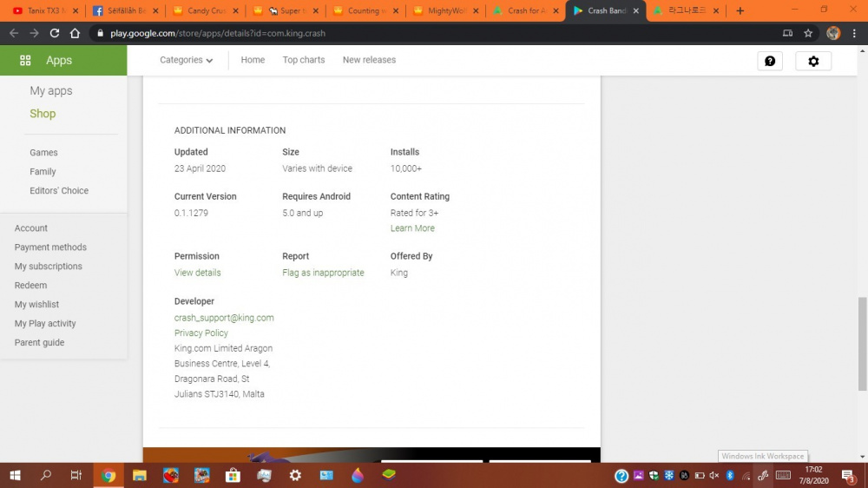Open Windows Settings gear on taskbar
The width and height of the screenshot is (868, 488).
click(296, 475)
